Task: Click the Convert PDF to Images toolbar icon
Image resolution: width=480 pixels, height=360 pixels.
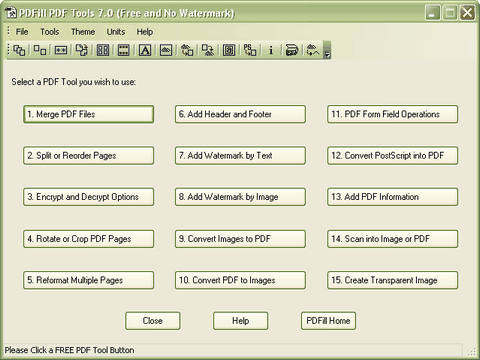Action: (x=208, y=50)
